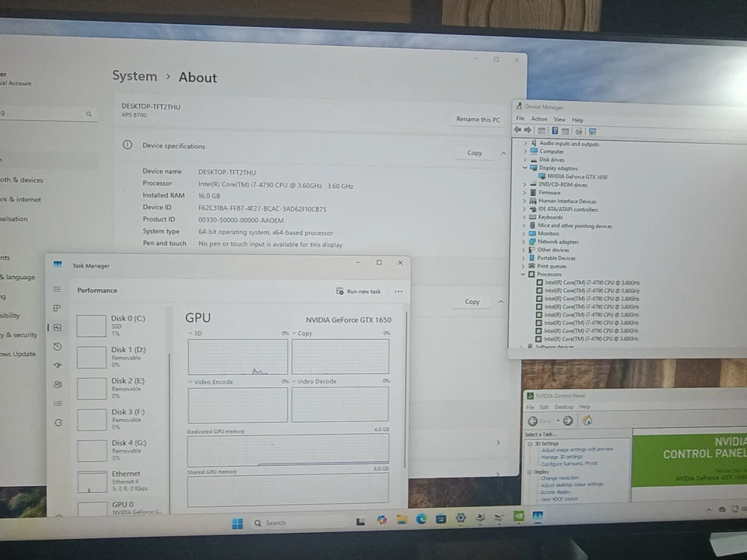Collapse Device specifications section chevron

[503, 153]
